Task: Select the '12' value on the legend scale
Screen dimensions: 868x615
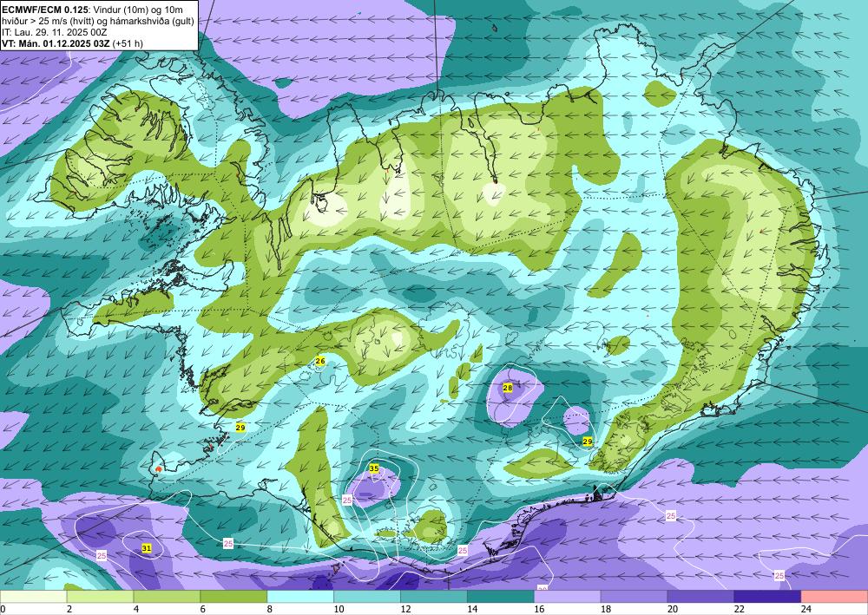Action: tap(405, 609)
